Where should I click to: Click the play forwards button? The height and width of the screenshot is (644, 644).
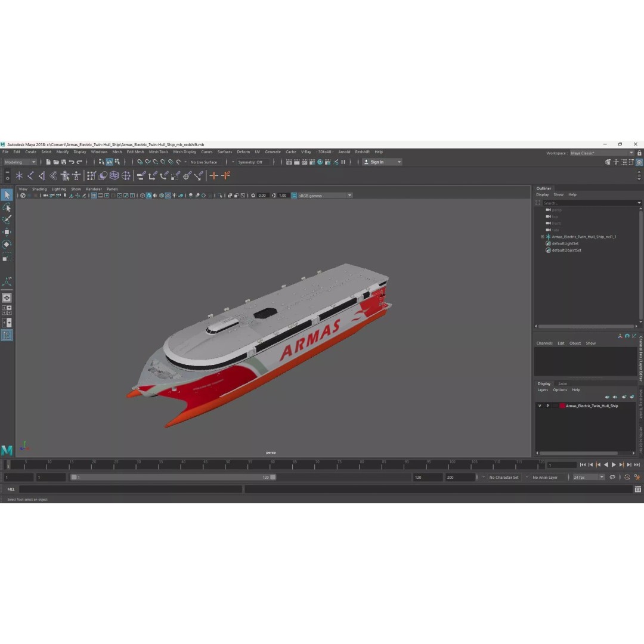(614, 465)
